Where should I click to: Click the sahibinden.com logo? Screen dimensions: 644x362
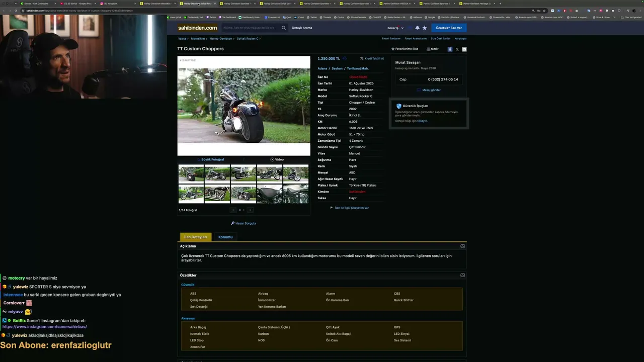click(198, 28)
